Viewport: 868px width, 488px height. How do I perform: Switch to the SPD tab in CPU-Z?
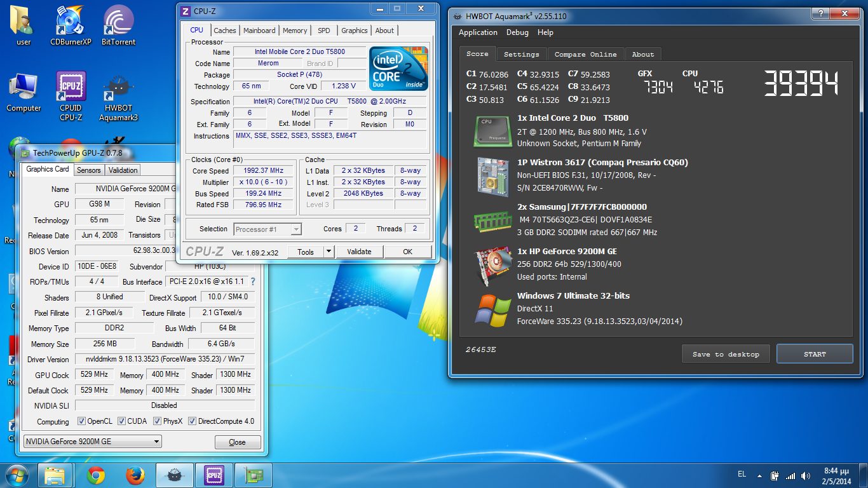(324, 30)
